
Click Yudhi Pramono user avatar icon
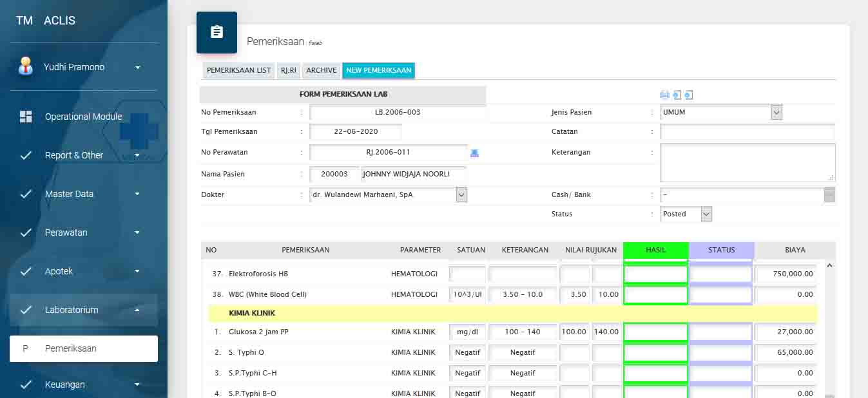pos(26,67)
